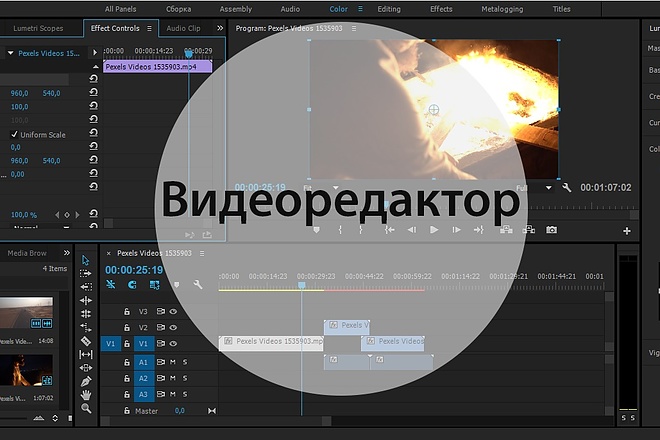Toggle V3 track output eye

(x=173, y=312)
